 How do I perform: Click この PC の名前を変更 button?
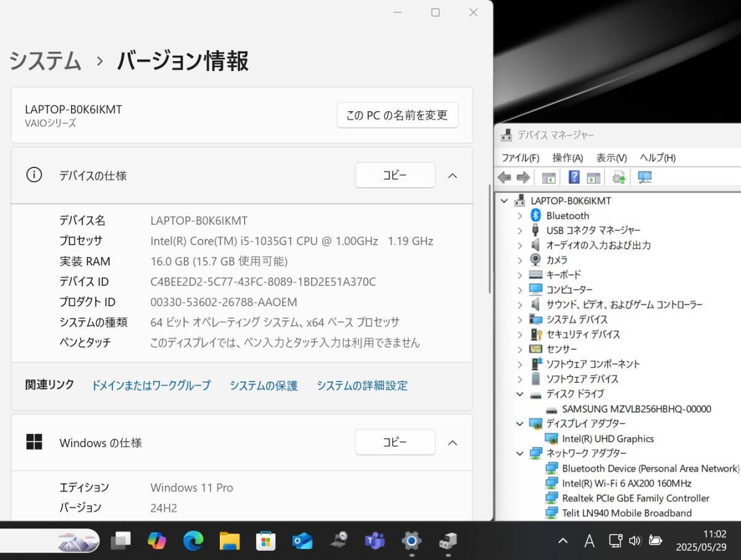pos(398,115)
